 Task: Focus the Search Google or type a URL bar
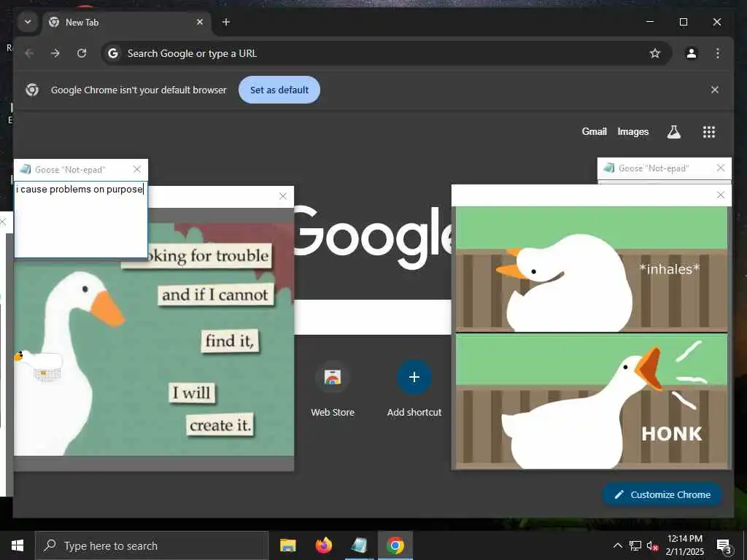point(386,53)
